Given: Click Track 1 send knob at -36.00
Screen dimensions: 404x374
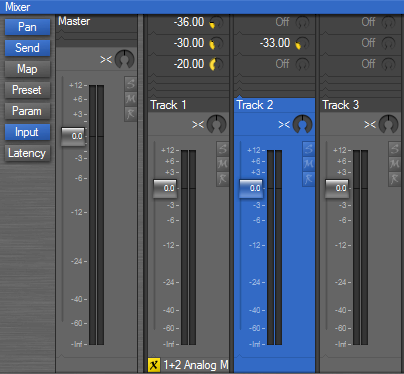Looking at the screenshot, I should (216, 23).
